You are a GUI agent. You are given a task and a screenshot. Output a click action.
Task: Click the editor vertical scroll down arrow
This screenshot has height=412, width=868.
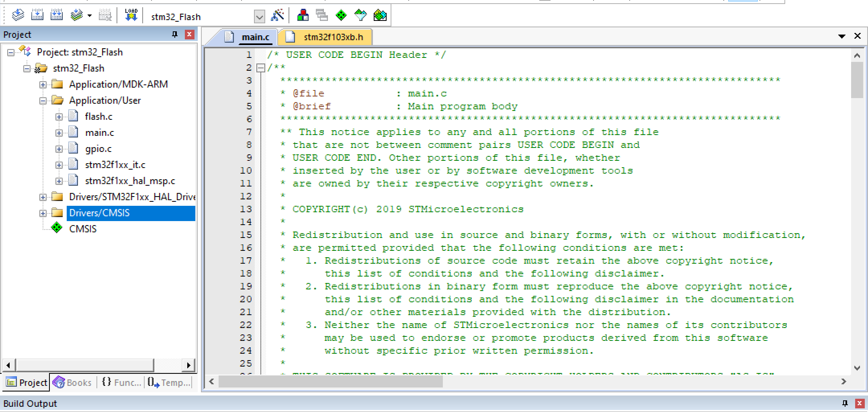[857, 368]
